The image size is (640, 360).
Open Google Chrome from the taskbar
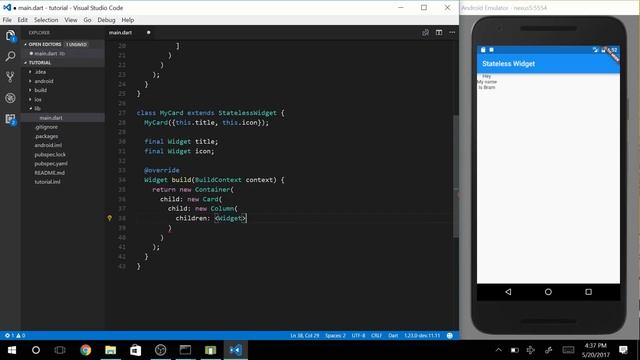85,350
